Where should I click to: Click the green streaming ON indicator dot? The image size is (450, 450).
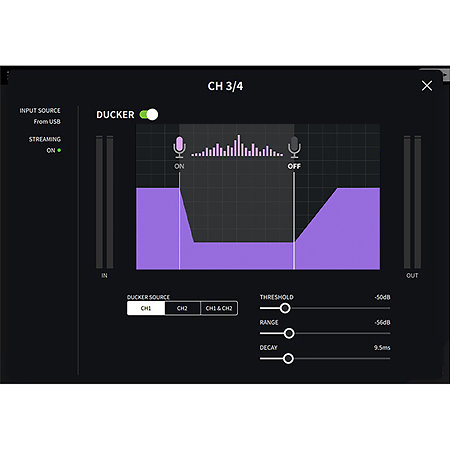click(x=59, y=150)
